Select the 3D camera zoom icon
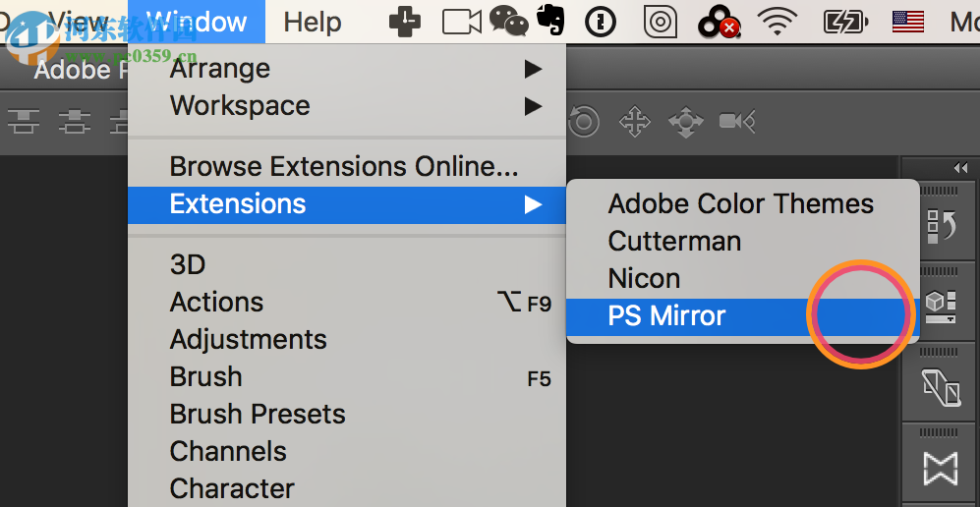Viewport: 980px width, 507px height. click(737, 121)
